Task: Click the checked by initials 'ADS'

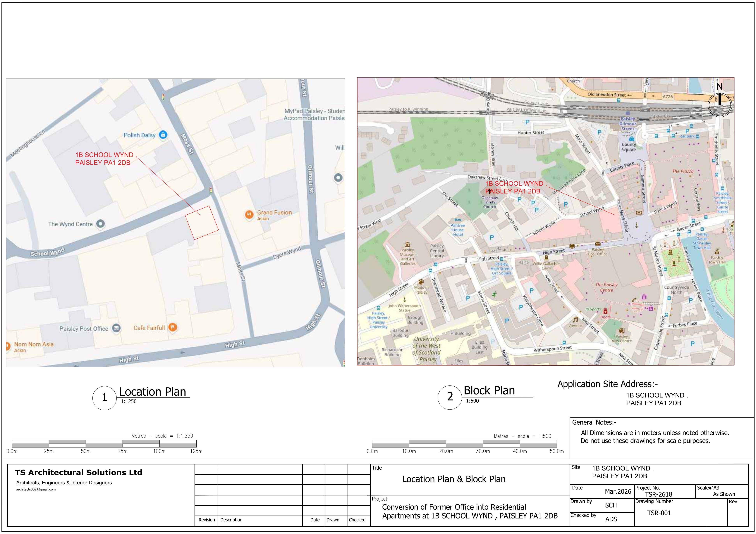Action: 611,519
